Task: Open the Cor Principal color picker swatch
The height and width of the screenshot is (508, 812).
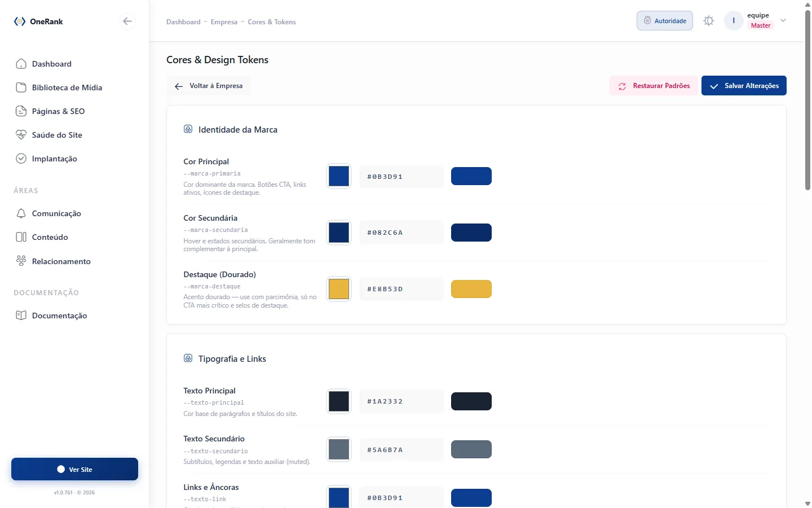Action: (339, 176)
